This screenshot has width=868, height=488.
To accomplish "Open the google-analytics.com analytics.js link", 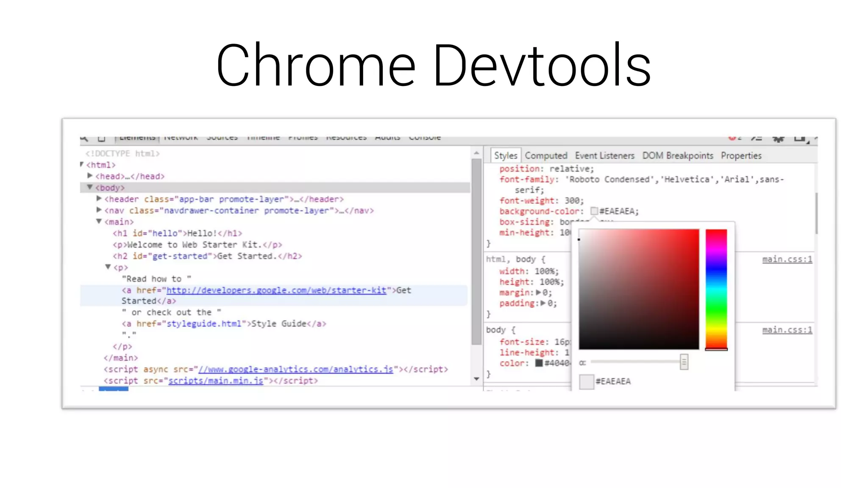I will 296,369.
